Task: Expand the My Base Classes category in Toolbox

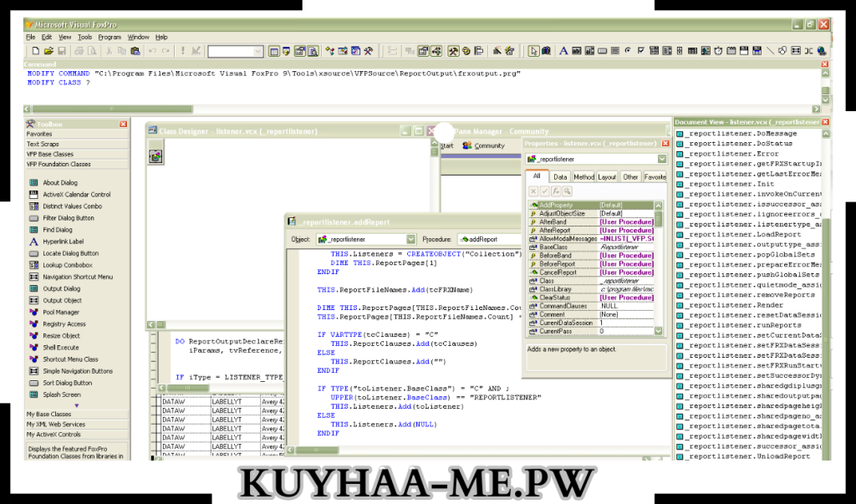Action: point(76,414)
